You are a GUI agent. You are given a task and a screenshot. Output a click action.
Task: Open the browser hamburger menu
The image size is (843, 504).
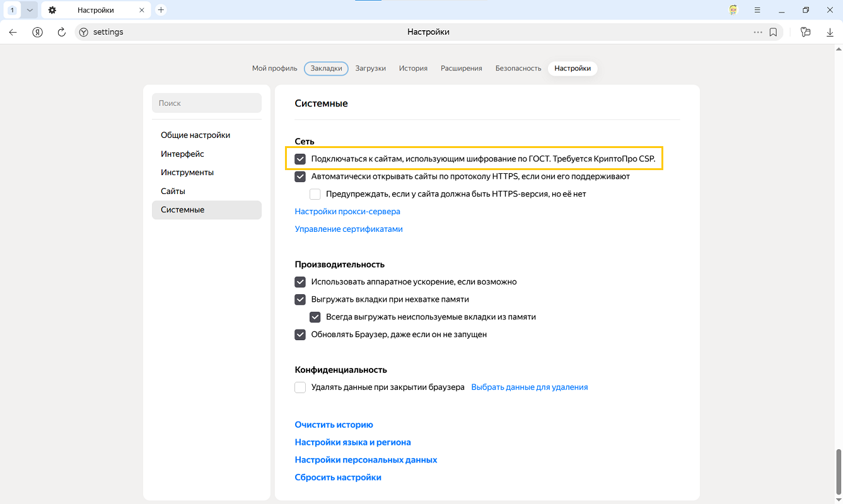[757, 10]
